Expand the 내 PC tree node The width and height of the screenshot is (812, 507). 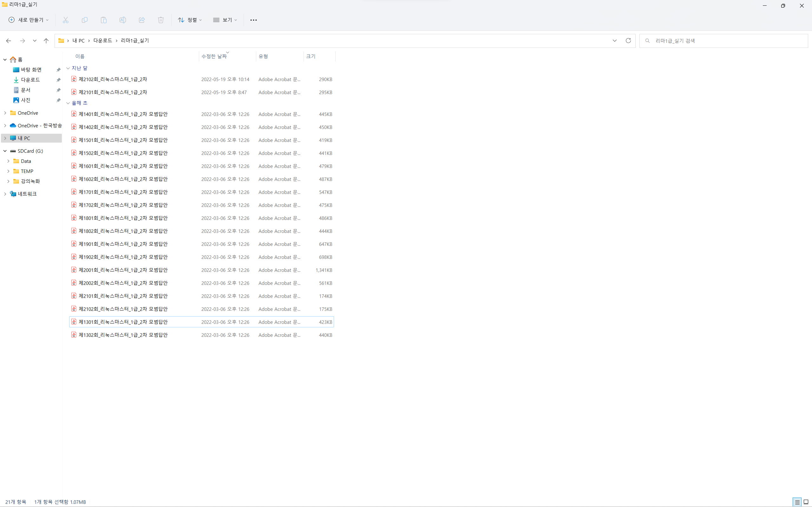(5, 138)
